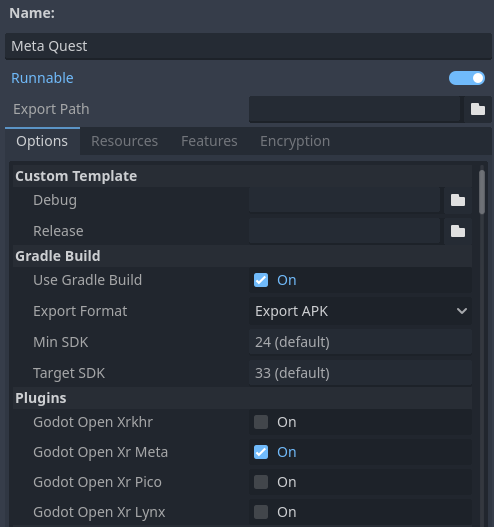Viewport: 494px width, 527px height.
Task: Uncheck the Godot Open Xr Meta plugin
Action: 261,452
